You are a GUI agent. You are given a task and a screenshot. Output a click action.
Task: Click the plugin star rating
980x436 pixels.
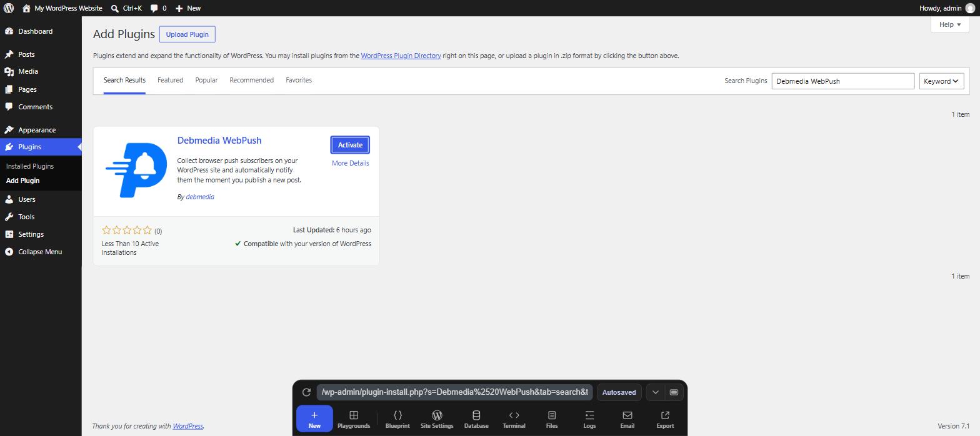click(x=127, y=230)
